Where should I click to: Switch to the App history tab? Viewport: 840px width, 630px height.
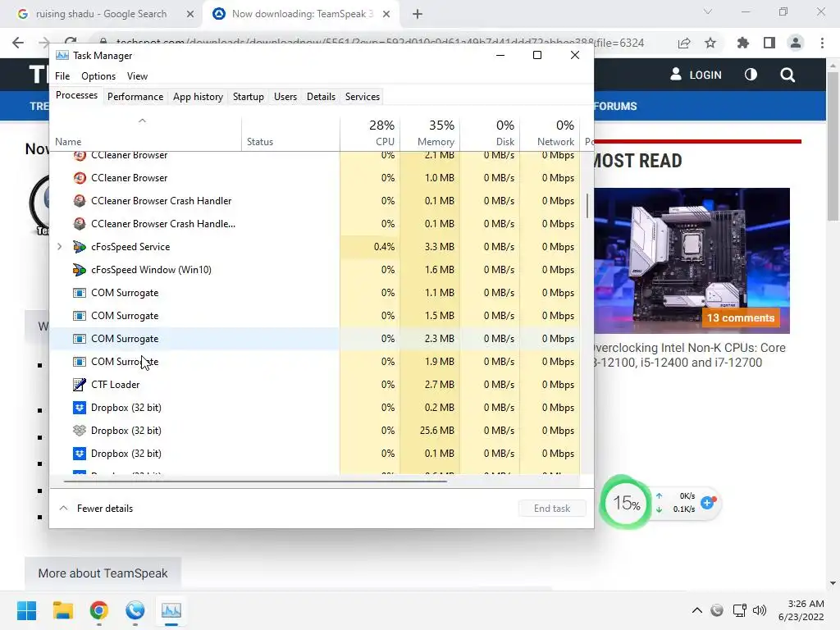[198, 97]
